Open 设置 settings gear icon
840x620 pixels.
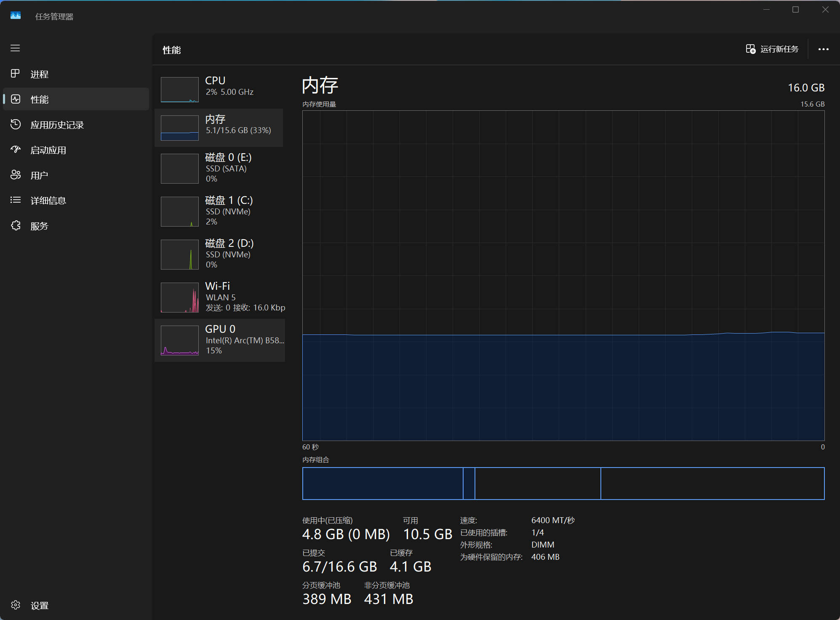(x=15, y=605)
